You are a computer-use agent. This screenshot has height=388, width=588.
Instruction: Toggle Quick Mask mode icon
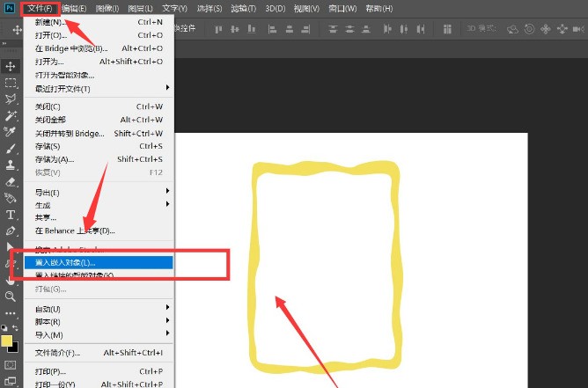point(11,365)
